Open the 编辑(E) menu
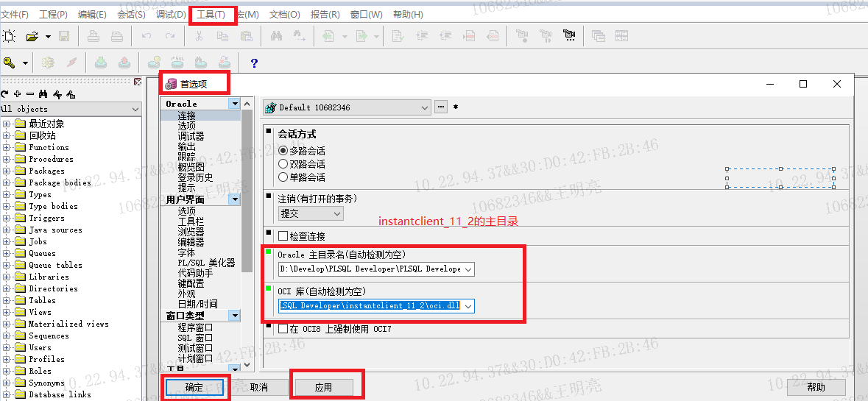This screenshot has width=868, height=401. coord(93,15)
